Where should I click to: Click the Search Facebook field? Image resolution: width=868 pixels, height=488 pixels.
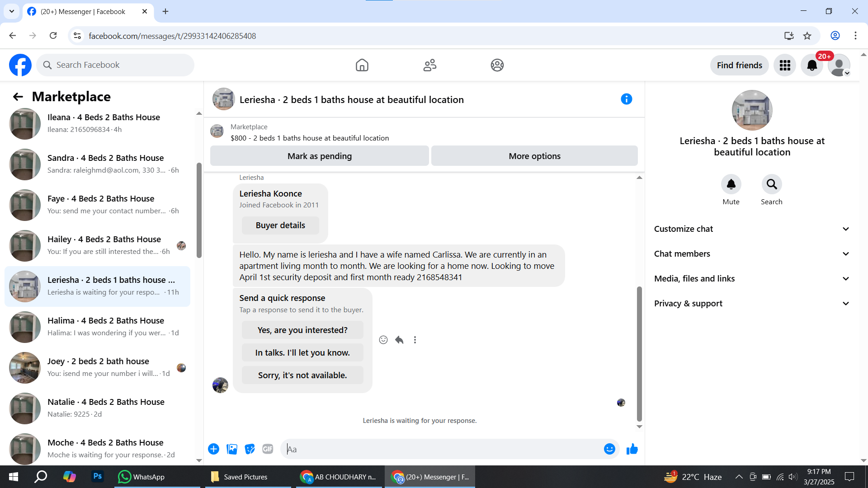[115, 65]
